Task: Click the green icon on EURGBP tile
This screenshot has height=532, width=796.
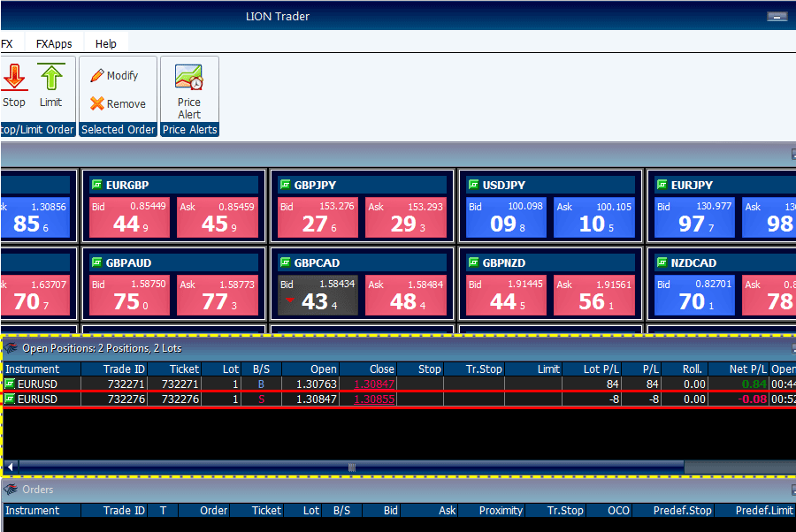Action: coord(96,185)
